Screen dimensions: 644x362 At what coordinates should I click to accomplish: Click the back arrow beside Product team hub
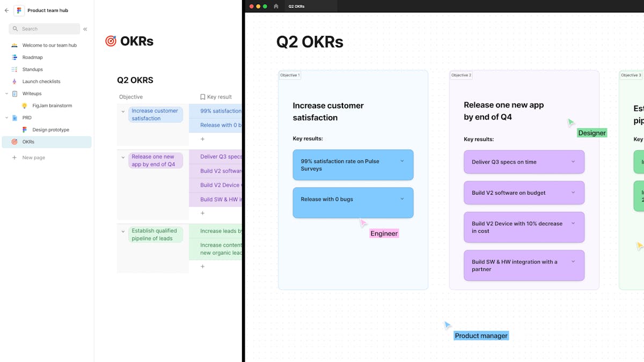tap(6, 10)
